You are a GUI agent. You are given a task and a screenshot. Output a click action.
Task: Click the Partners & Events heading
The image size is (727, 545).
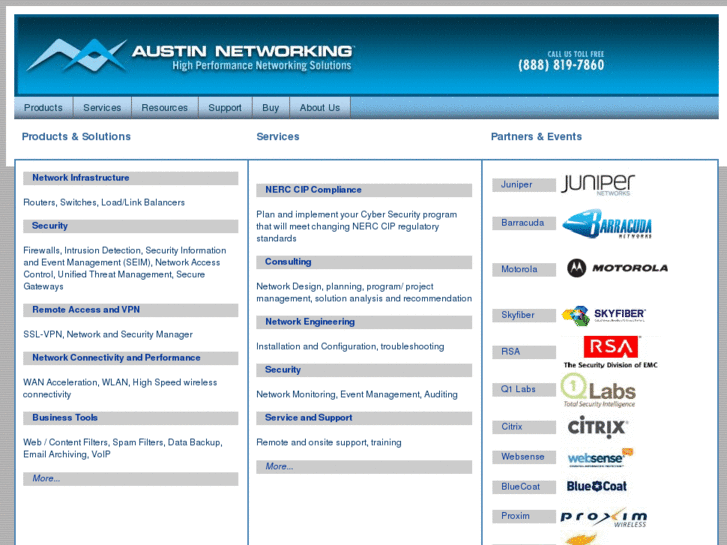(536, 137)
